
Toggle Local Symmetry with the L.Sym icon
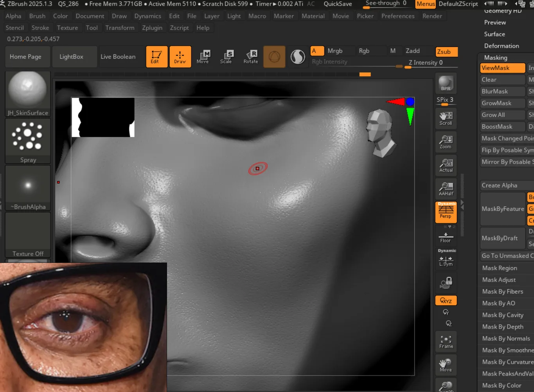click(x=446, y=259)
